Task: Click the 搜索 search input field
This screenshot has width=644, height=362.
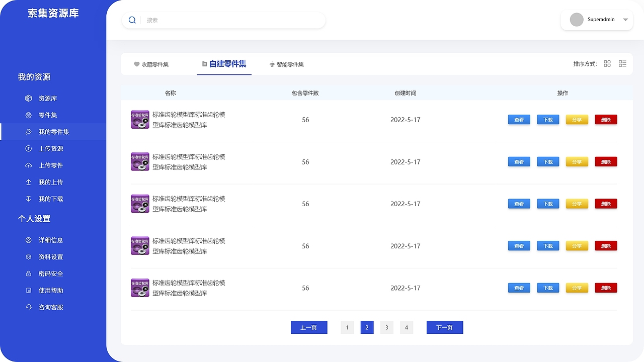Action: point(232,20)
